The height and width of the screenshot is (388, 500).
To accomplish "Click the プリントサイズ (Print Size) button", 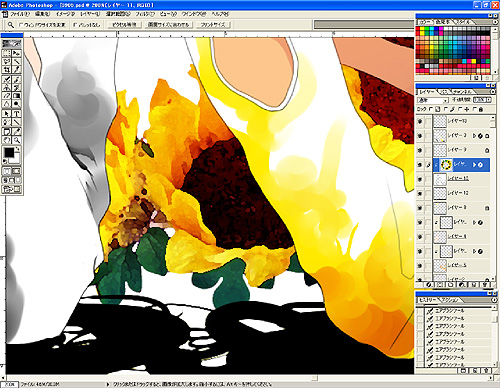I will pos(213,25).
